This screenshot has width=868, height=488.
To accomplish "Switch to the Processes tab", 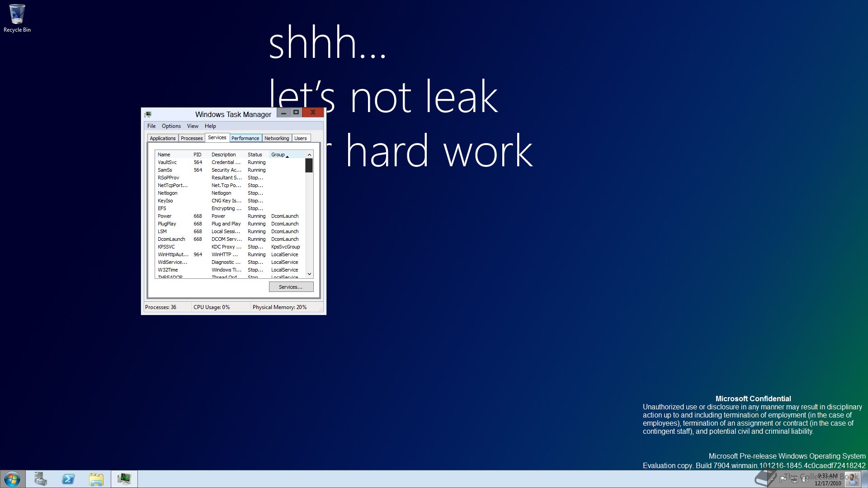I will 192,138.
